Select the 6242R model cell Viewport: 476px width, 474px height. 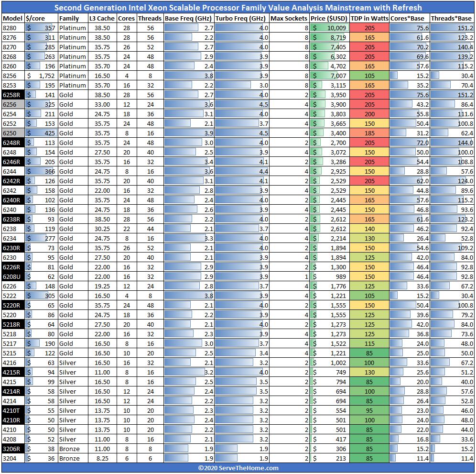(13, 181)
